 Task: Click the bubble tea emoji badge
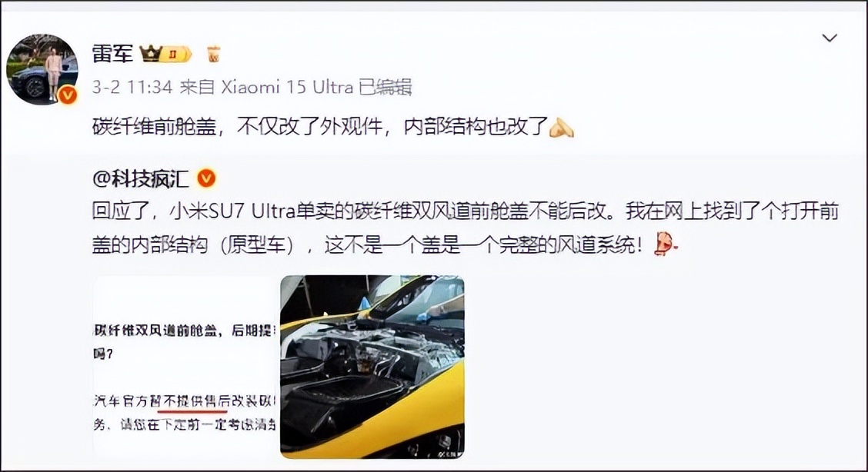[x=214, y=54]
